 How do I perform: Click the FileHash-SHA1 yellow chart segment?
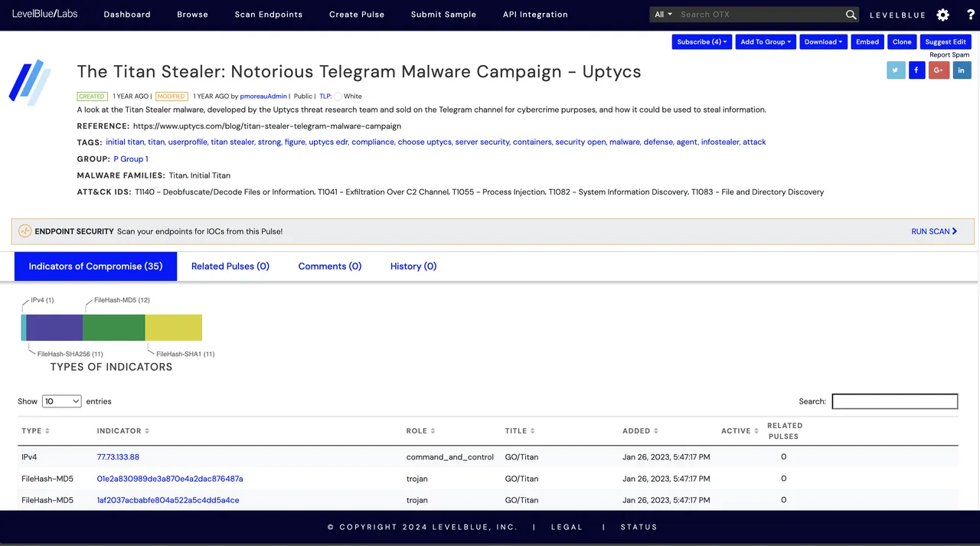[174, 327]
